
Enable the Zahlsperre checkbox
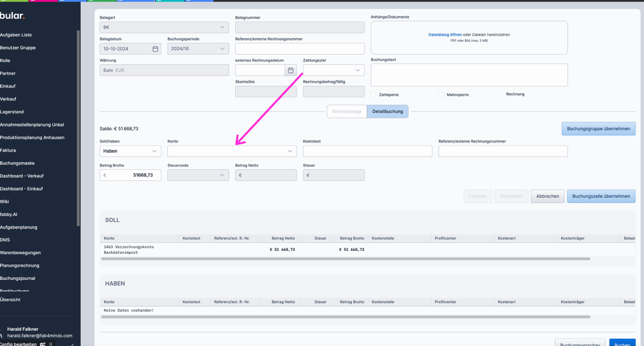[373, 95]
